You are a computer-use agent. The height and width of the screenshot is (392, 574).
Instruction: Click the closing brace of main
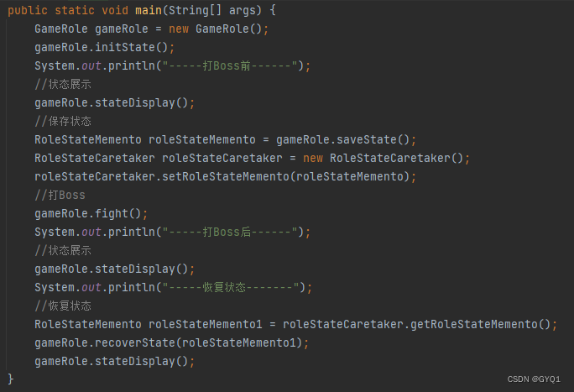click(11, 379)
